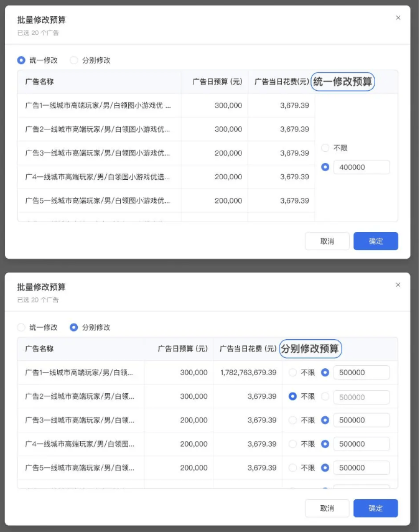Select the custom budget radio next to 400000
Viewport: 420px width, 532px height.
pyautogui.click(x=325, y=166)
